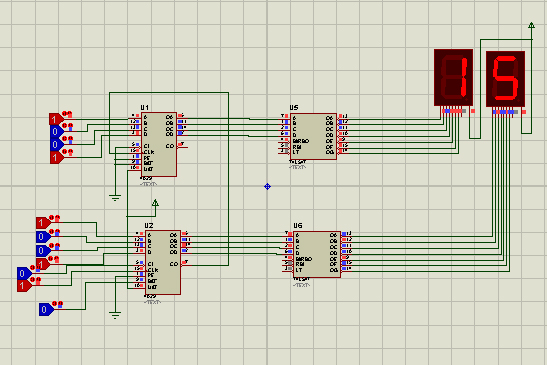
Task: Toggle the topmost logic state feeding U1
Action: pyautogui.click(x=56, y=119)
